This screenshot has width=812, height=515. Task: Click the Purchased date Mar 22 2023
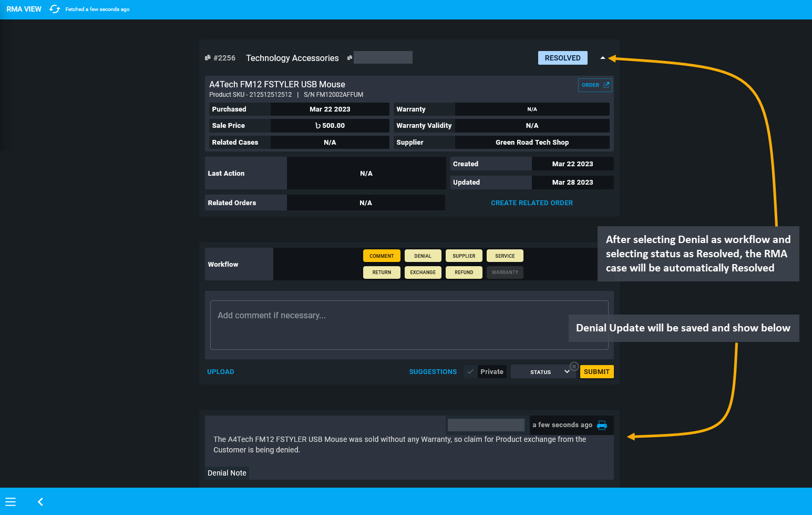(330, 109)
